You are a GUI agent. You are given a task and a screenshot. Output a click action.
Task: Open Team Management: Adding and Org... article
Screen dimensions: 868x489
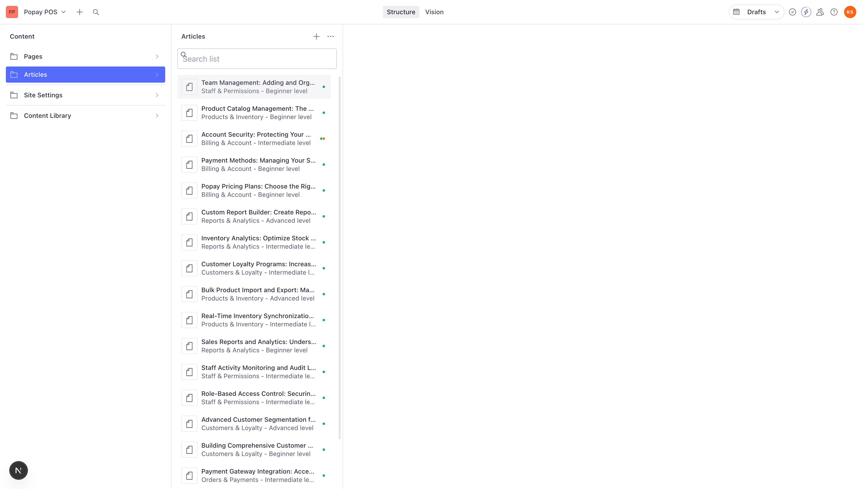coord(254,87)
